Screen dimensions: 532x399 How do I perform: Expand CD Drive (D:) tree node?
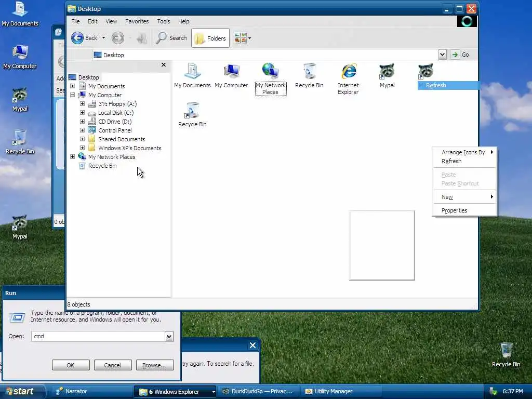(82, 122)
